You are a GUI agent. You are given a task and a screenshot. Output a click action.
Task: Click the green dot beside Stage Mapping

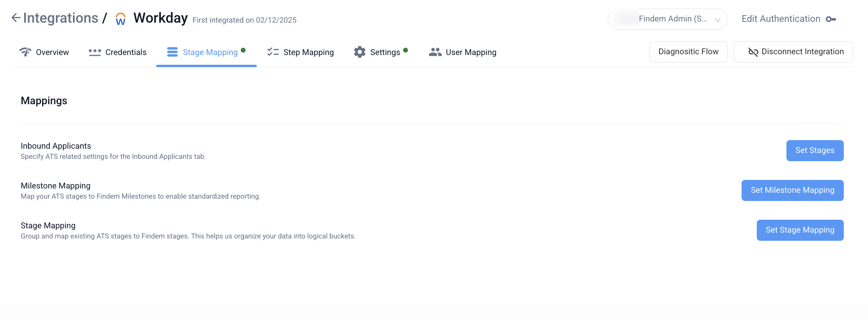pos(243,50)
